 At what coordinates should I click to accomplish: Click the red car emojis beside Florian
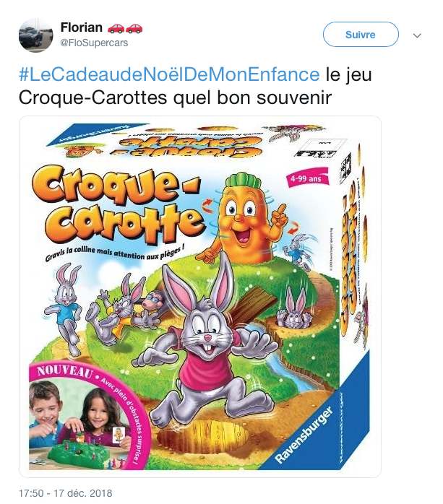(125, 28)
